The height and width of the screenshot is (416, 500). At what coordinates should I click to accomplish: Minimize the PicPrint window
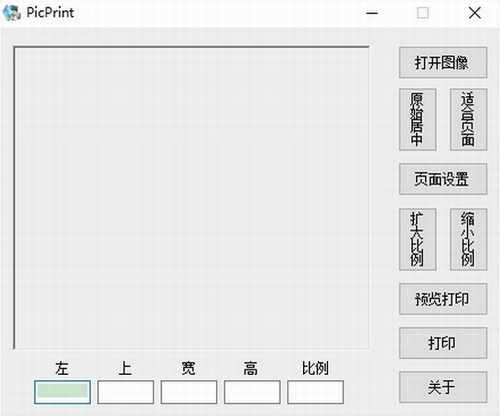372,13
